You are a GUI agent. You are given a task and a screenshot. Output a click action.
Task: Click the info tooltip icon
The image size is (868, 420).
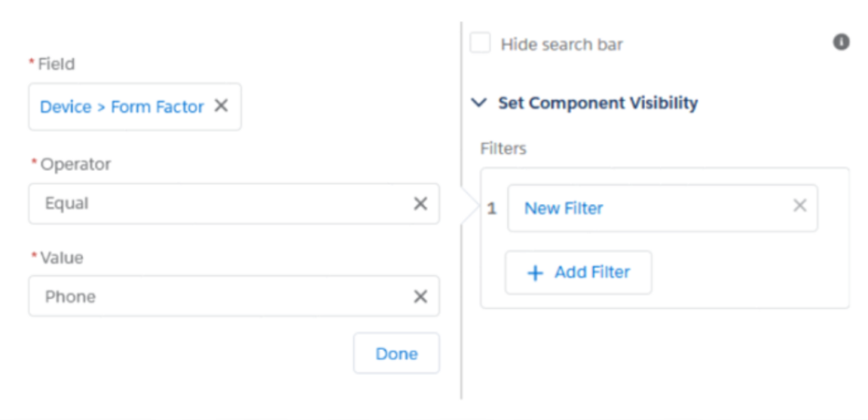841,41
